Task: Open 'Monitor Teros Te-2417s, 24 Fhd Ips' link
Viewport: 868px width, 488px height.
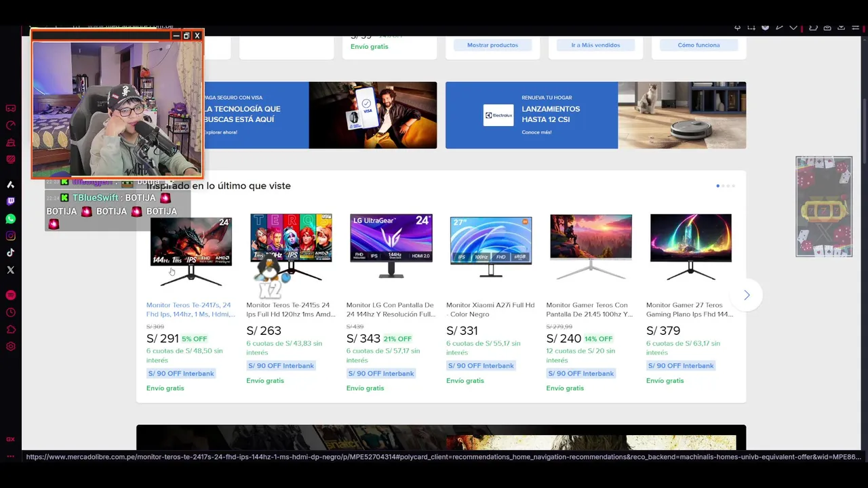Action: click(191, 310)
